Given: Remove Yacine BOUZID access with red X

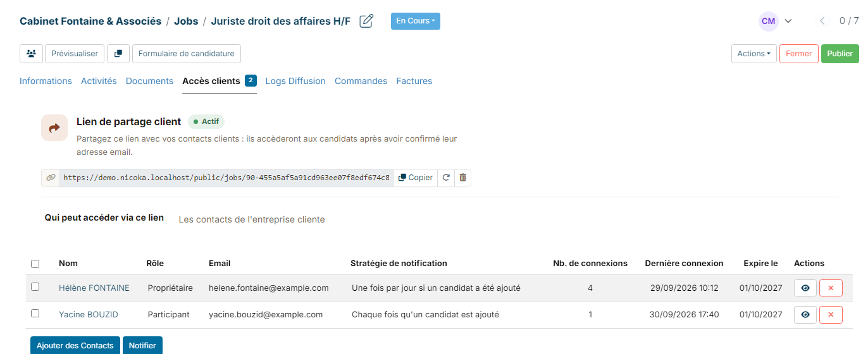Looking at the screenshot, I should pos(831,315).
